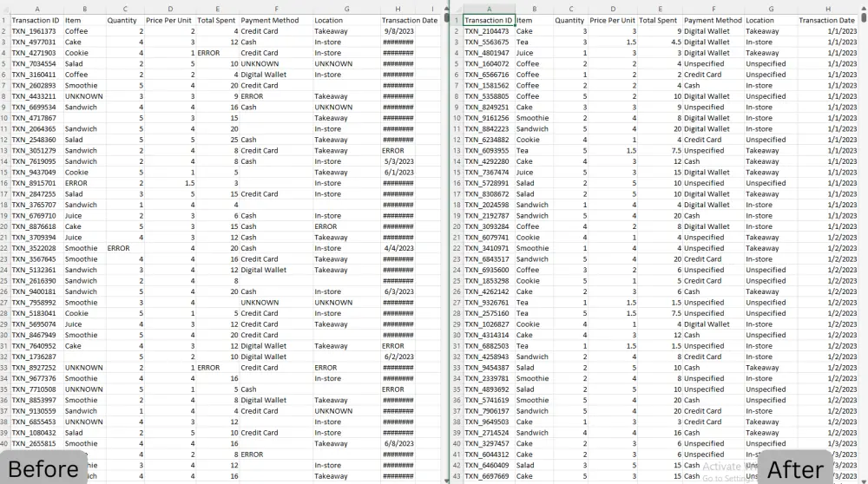The width and height of the screenshot is (868, 484).
Task: Select column A header of the left sheet
Action: pos(36,9)
